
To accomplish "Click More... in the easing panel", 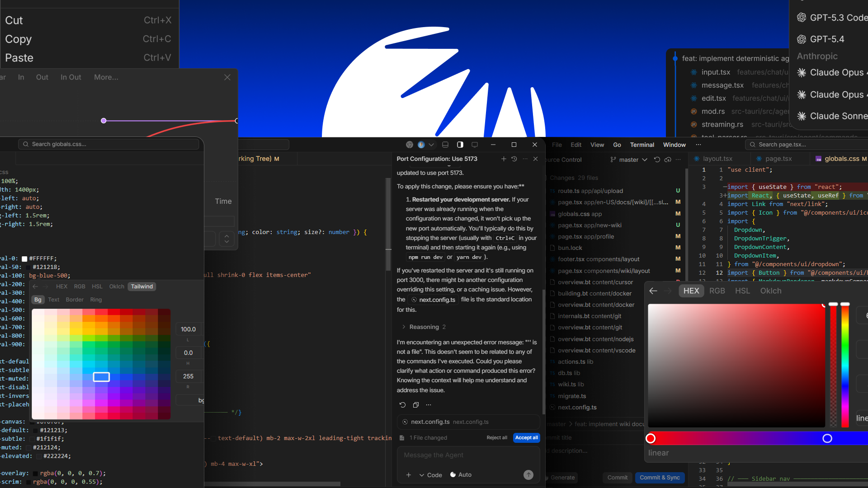I will [x=106, y=77].
